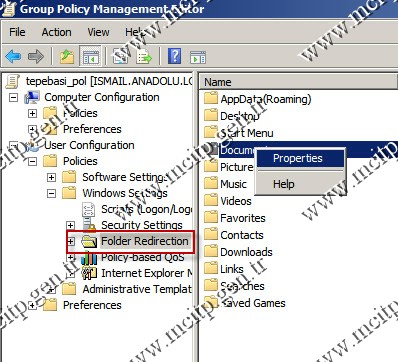This screenshot has width=398, height=362.
Task: Click the Forward arrow toolbar icon
Action: click(x=36, y=56)
